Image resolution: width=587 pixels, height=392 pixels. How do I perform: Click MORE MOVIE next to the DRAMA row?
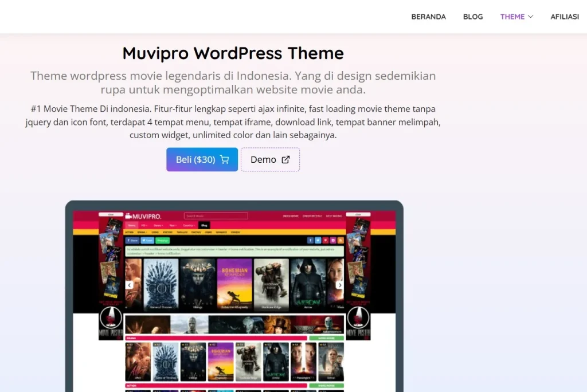[x=326, y=338]
